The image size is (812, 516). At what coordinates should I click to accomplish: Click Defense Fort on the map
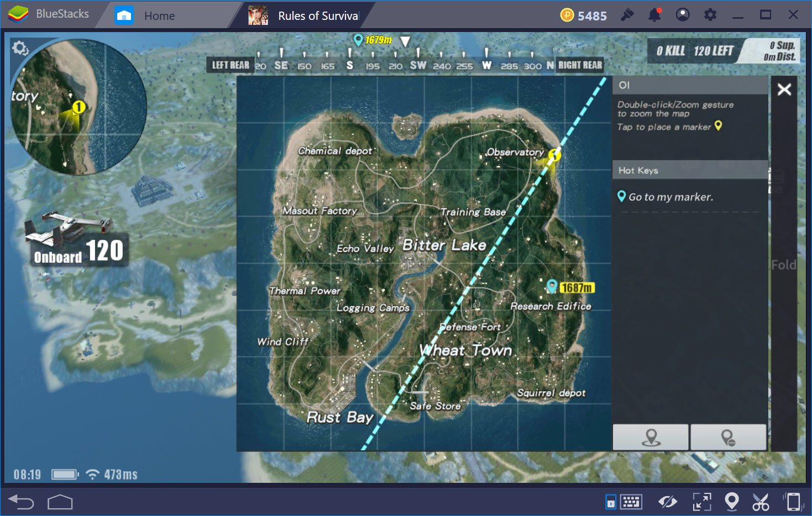470,327
